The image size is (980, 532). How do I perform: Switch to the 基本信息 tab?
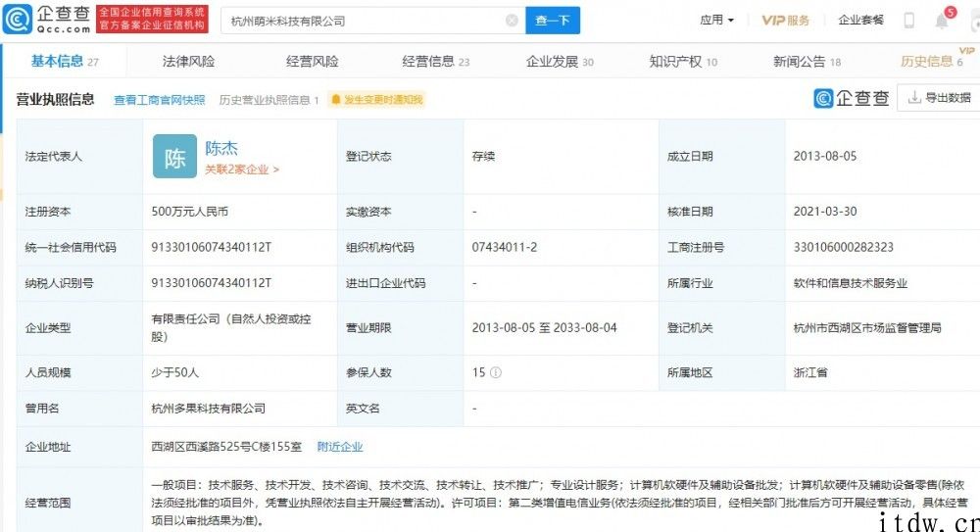[65, 62]
